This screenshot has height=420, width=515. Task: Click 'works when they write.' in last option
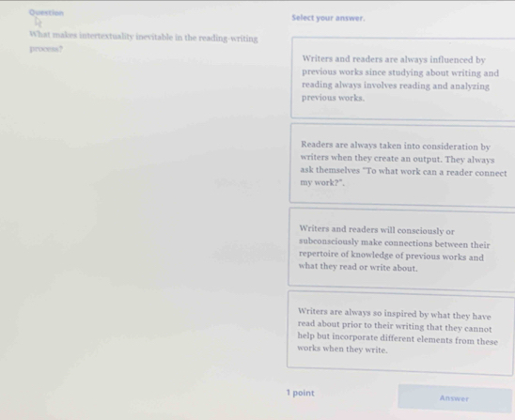click(x=343, y=350)
